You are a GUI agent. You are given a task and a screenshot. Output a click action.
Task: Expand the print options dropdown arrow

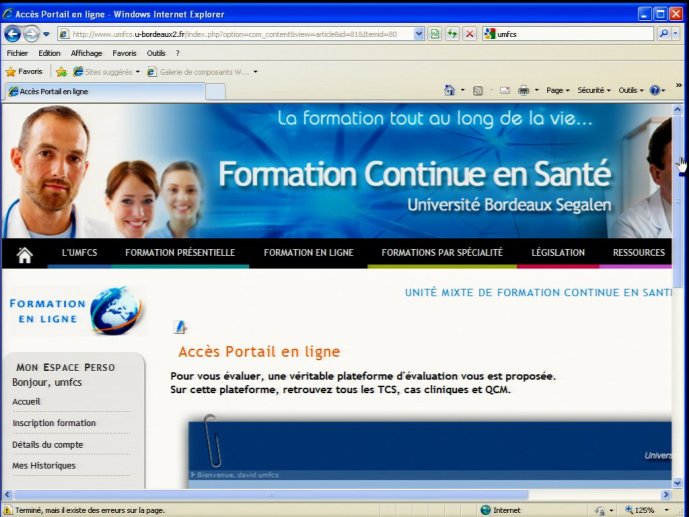(537, 90)
